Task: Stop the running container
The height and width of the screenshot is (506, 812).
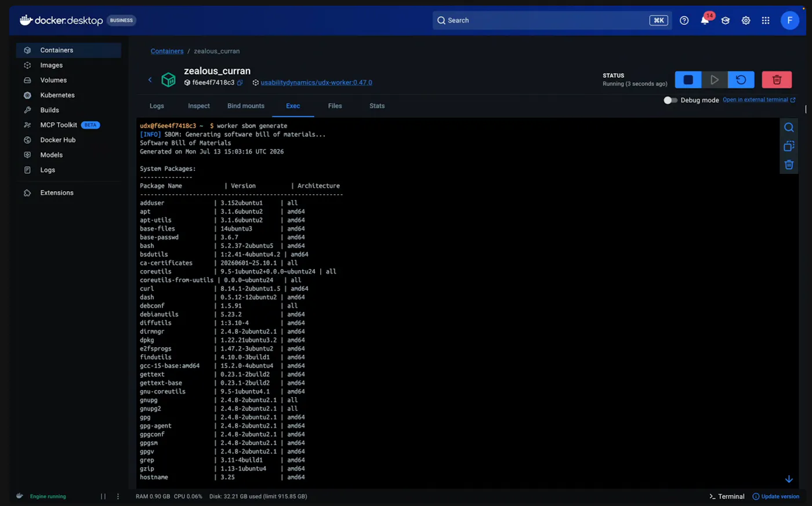Action: tap(688, 79)
